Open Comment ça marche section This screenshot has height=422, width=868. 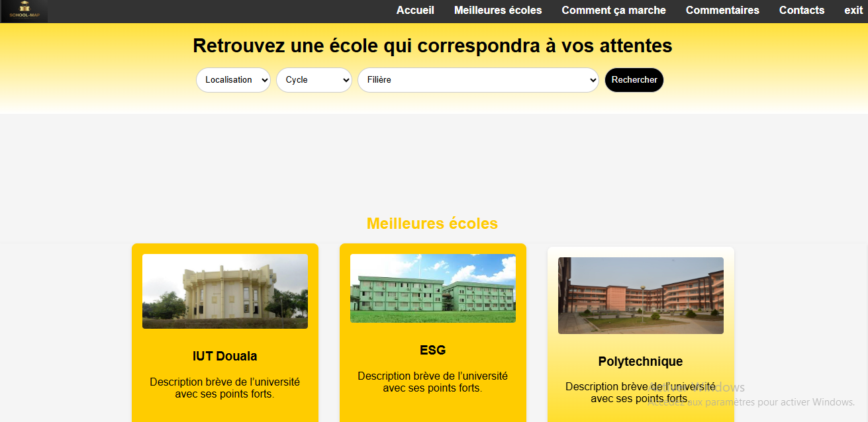click(613, 11)
